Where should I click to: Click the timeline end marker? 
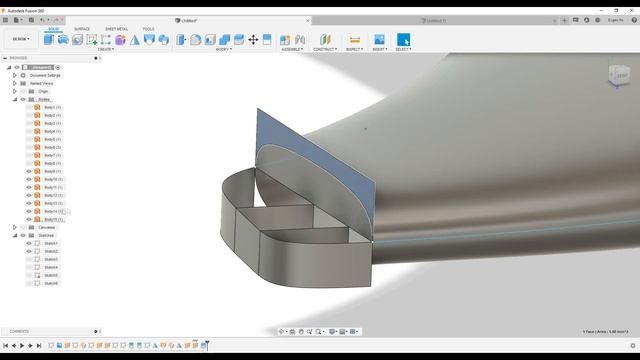[x=207, y=345]
